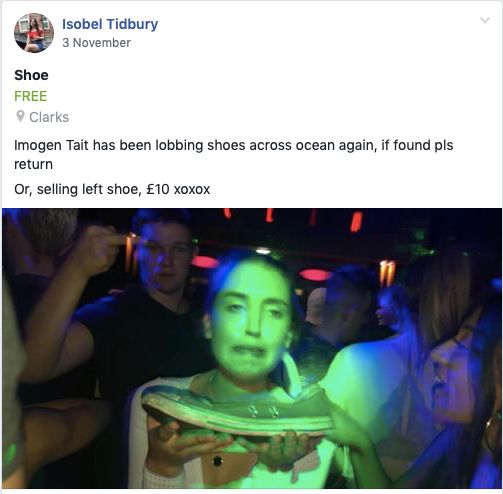Click the red lights at photo top
Viewport: 503px width, 494px height.
[293, 218]
